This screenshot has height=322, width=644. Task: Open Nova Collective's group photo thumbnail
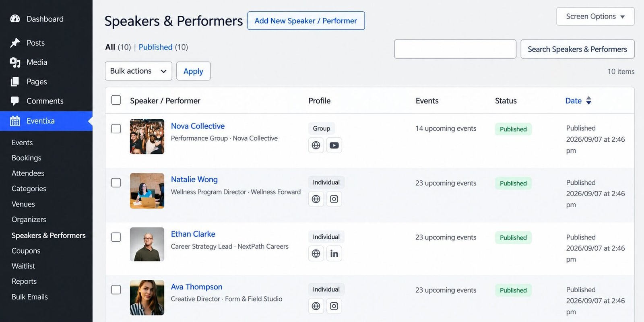point(147,136)
